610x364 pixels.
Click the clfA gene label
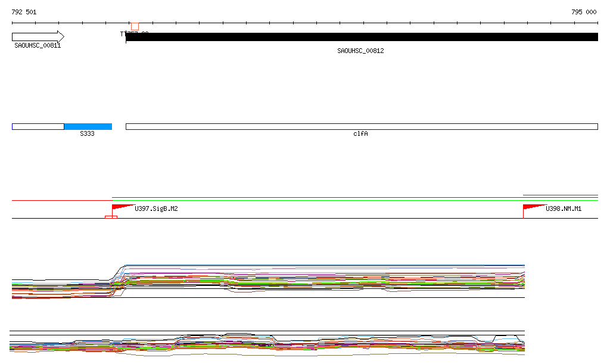(360, 134)
